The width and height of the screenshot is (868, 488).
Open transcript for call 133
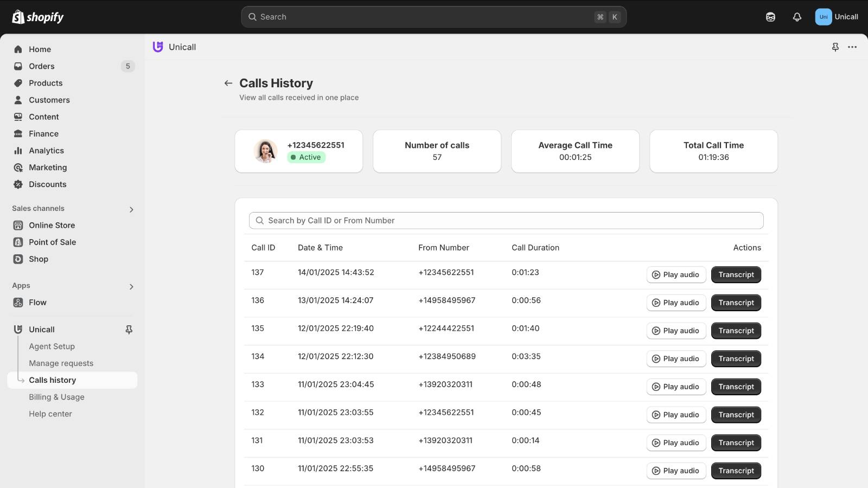[736, 387]
